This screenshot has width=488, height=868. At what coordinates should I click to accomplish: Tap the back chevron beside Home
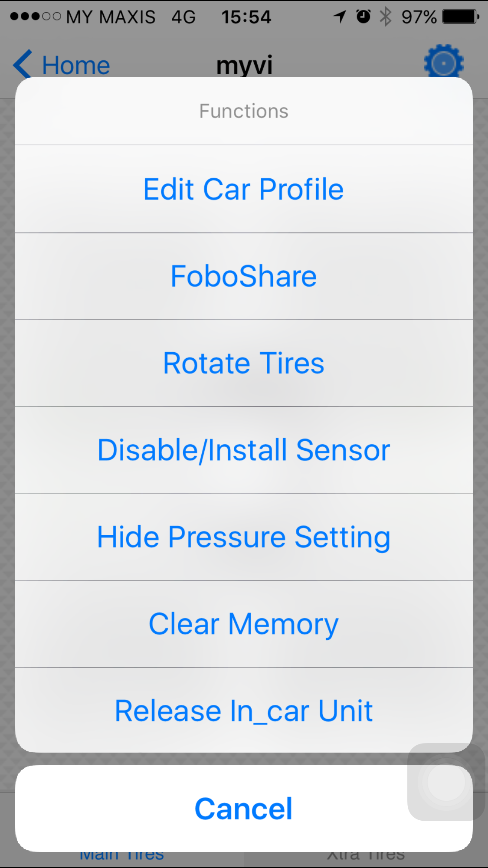tap(23, 64)
